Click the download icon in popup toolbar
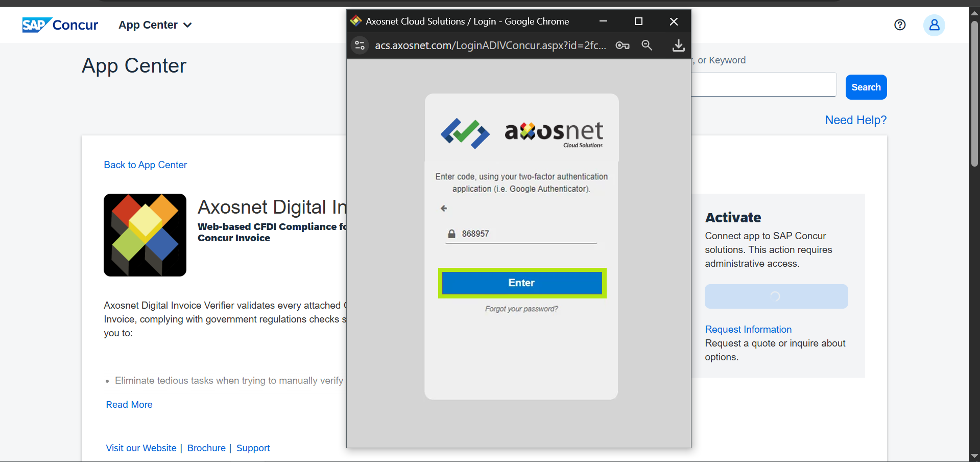The image size is (980, 462). pyautogui.click(x=678, y=45)
